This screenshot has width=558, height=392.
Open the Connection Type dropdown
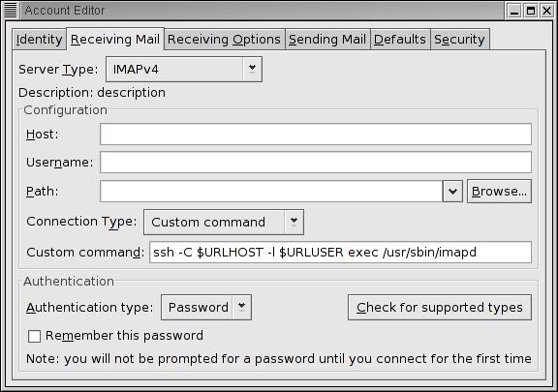(224, 222)
